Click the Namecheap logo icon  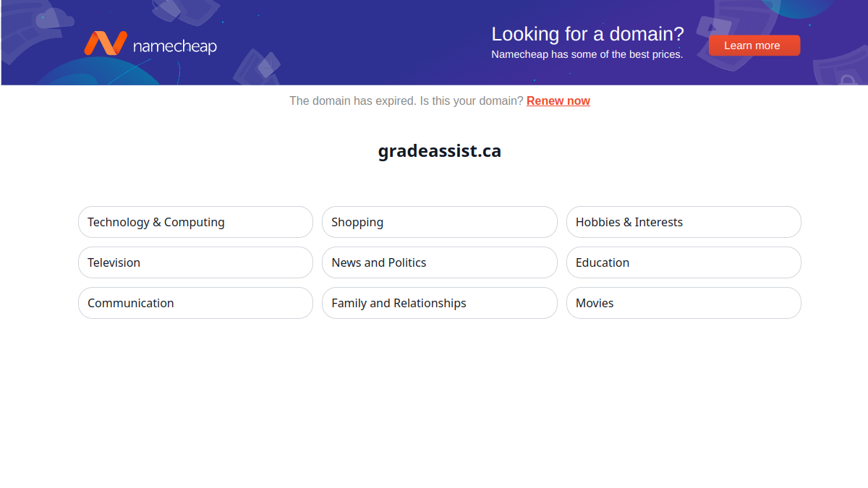(x=106, y=43)
